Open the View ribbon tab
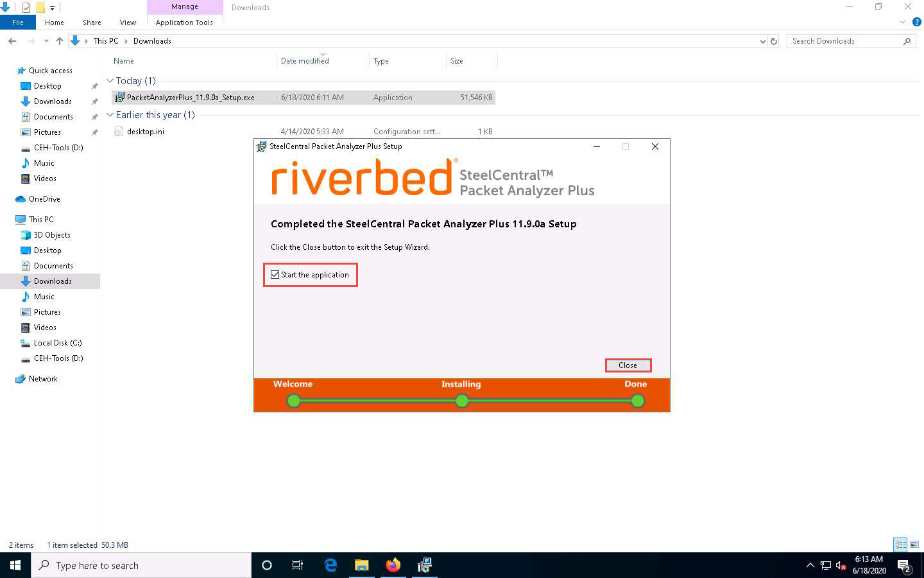Screen dimensions: 924x578 128,22
